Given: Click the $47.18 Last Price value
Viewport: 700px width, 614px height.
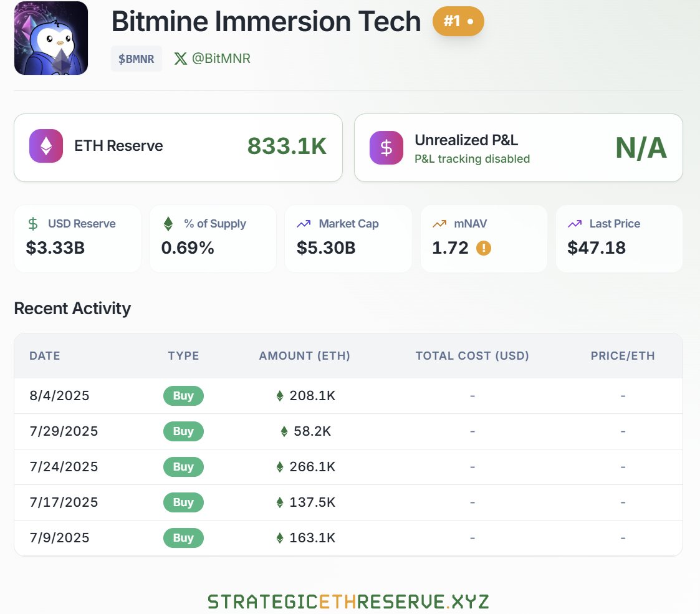Looking at the screenshot, I should point(597,248).
